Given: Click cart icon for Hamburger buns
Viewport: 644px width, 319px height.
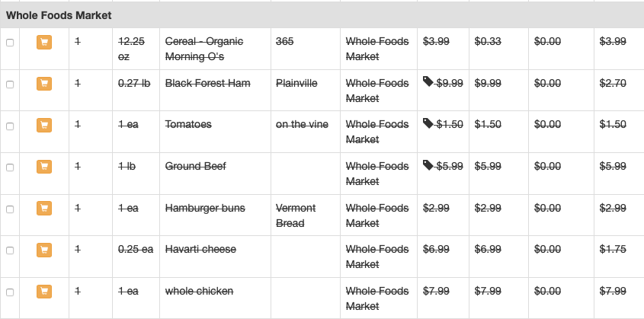Looking at the screenshot, I should click(44, 208).
